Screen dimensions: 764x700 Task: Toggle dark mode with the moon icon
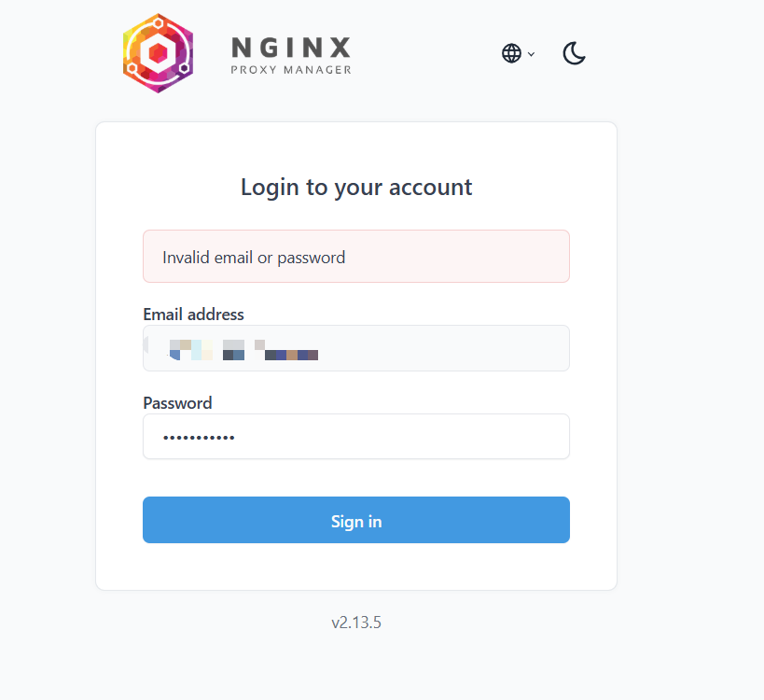574,53
